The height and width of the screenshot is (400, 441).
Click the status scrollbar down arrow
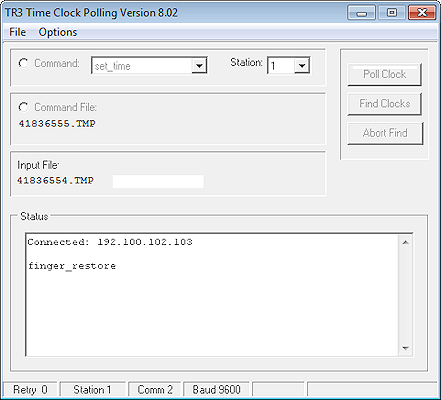tap(406, 348)
